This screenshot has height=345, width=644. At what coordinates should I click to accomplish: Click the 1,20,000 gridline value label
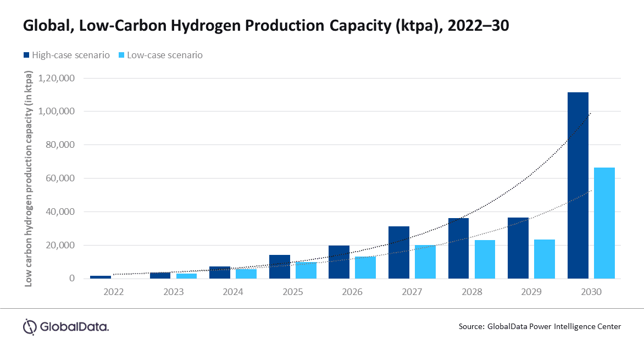[x=57, y=78]
